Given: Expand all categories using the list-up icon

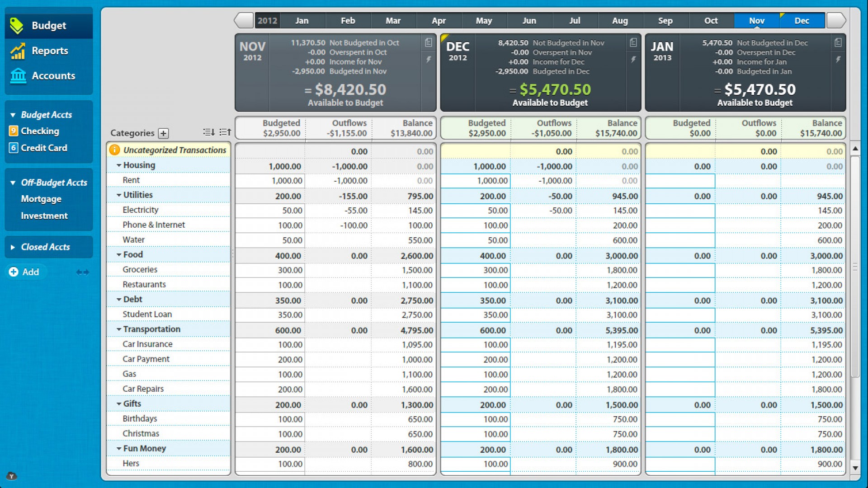Looking at the screenshot, I should click(x=225, y=132).
